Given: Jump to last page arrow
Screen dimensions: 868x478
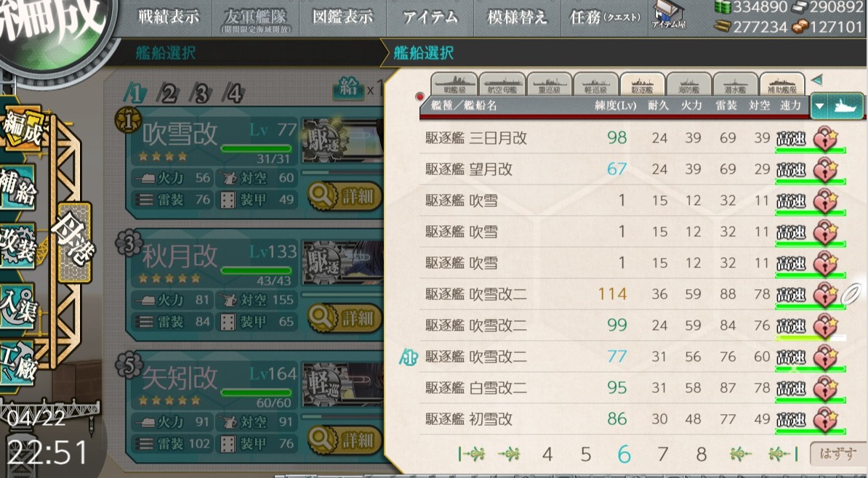Looking at the screenshot, I should [781, 455].
